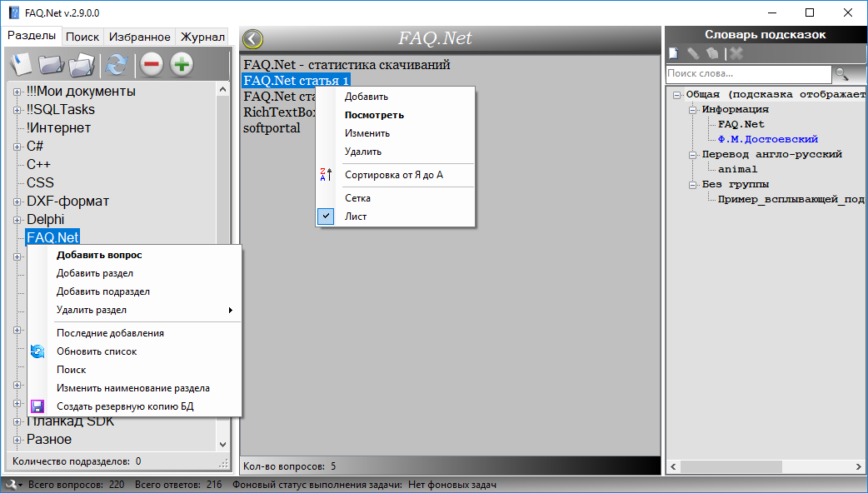The image size is (868, 493).
Task: Select the CSS tree section
Action: pos(41,182)
